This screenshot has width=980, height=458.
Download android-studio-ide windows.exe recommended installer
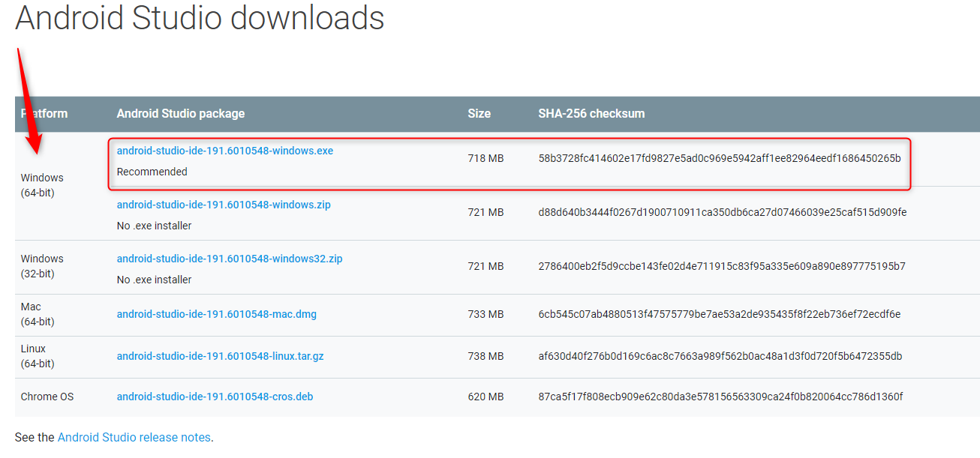pyautogui.click(x=224, y=151)
